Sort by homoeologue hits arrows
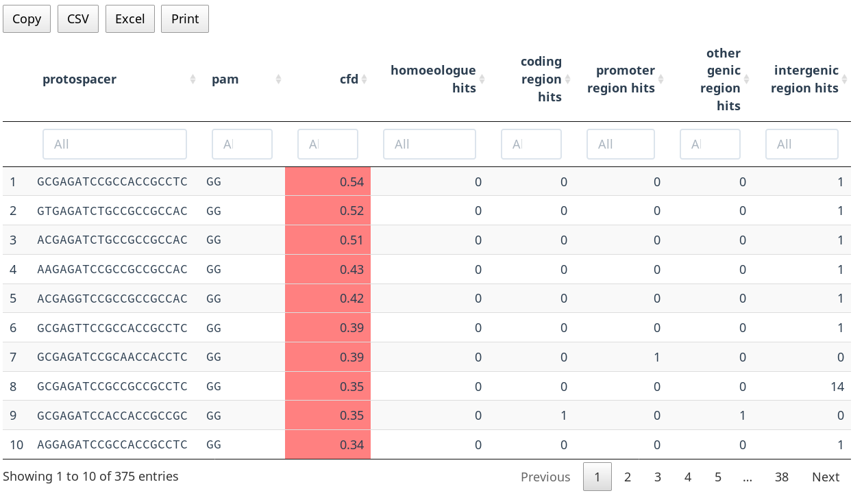 482,79
